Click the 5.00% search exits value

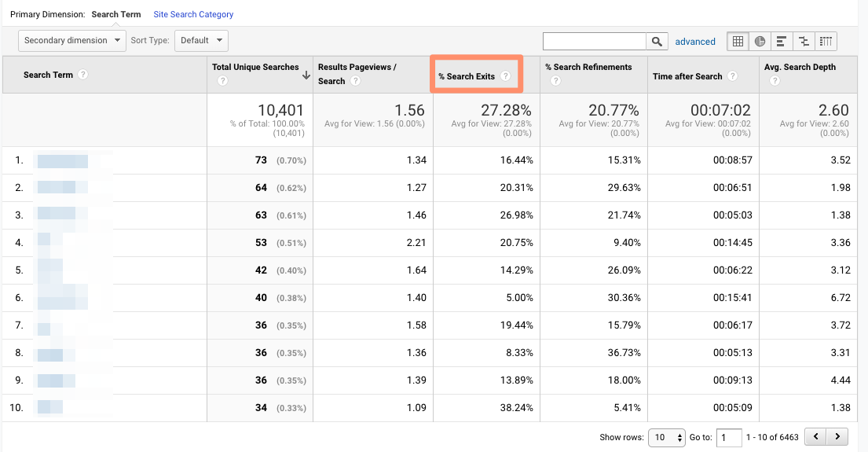click(x=519, y=297)
